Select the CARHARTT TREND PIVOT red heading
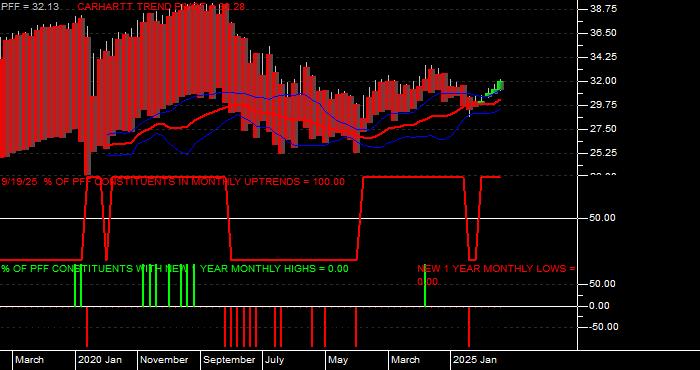The image size is (700, 370). pyautogui.click(x=161, y=7)
